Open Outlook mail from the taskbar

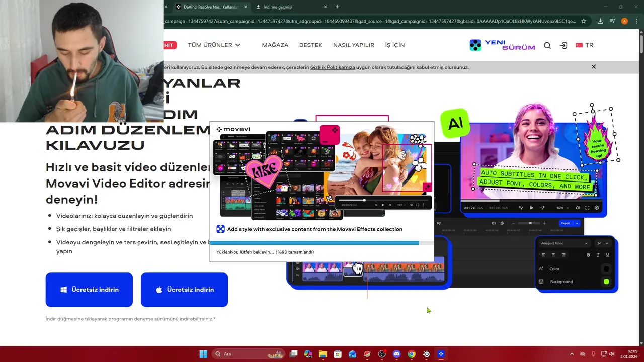click(x=352, y=354)
